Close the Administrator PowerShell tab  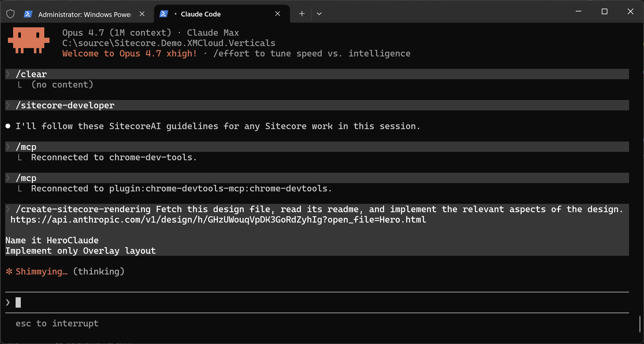[142, 14]
